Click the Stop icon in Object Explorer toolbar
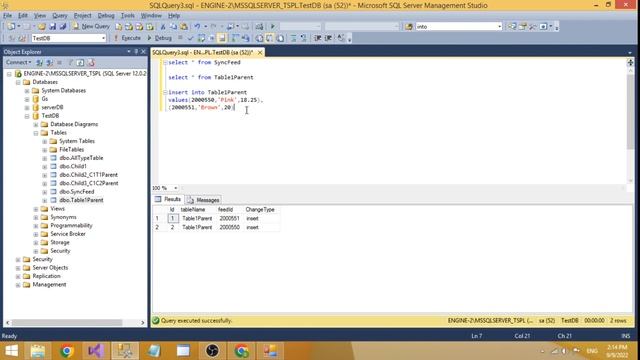The width and height of the screenshot is (640, 360). 60,62
